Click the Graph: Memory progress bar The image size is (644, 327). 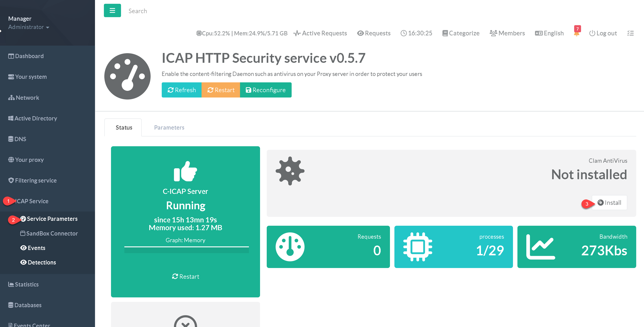click(186, 250)
